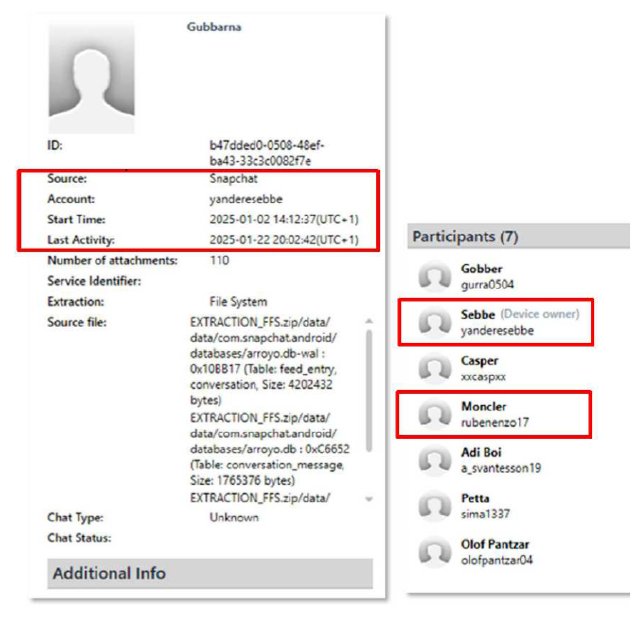
Task: Click Gobber's participant avatar icon
Action: [x=434, y=277]
